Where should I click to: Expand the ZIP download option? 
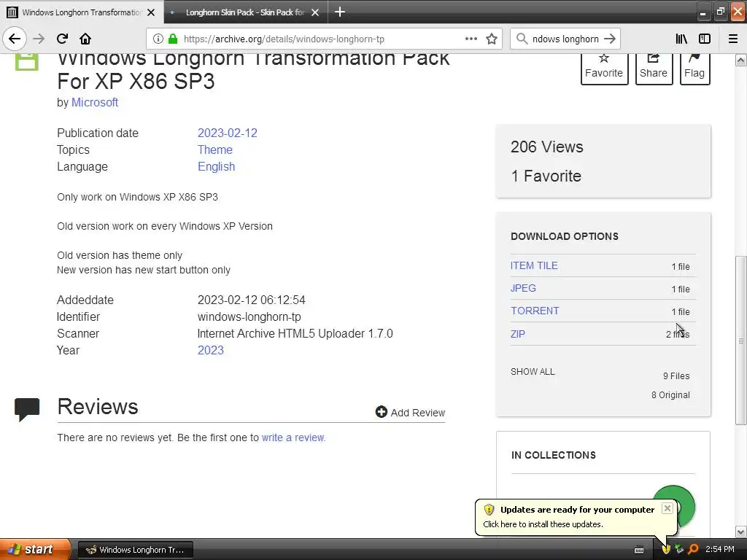pyautogui.click(x=518, y=334)
